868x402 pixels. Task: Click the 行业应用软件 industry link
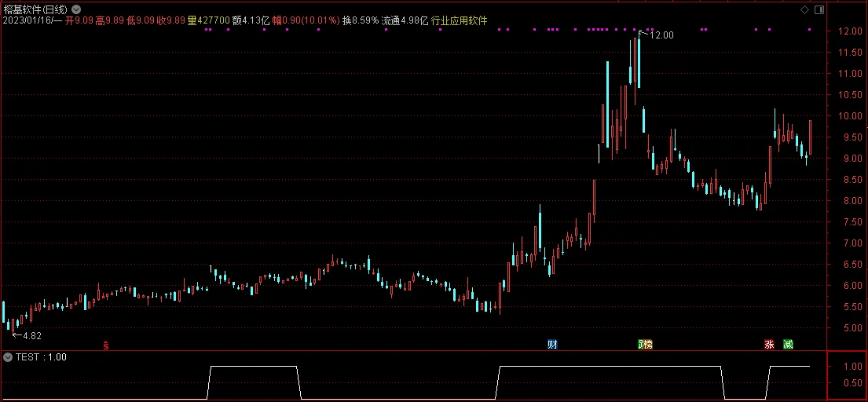point(459,20)
